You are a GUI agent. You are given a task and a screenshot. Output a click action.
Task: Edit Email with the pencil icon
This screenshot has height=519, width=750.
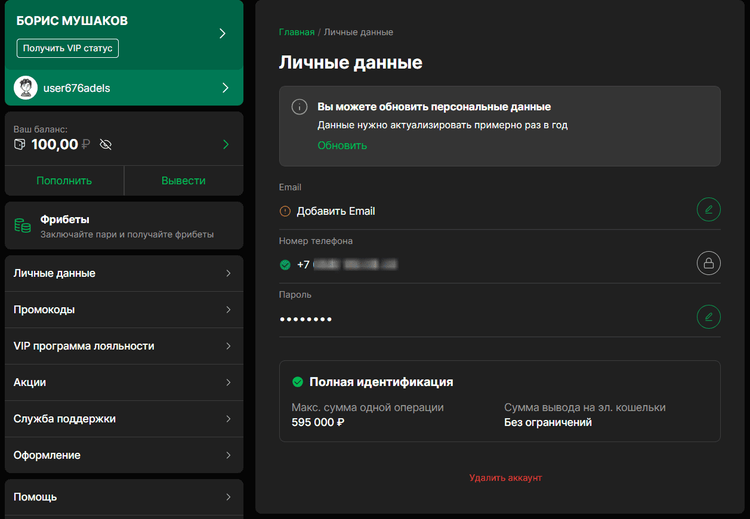coord(708,210)
